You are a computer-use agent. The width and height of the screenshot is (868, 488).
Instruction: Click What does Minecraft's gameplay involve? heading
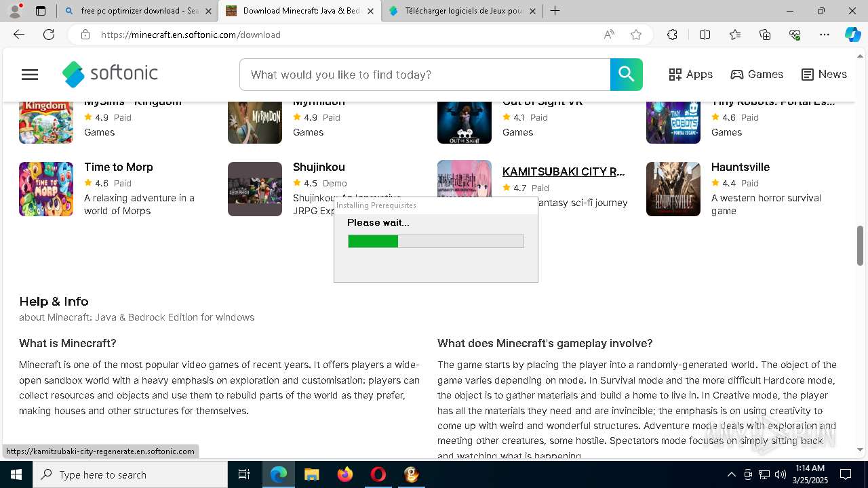(x=545, y=343)
